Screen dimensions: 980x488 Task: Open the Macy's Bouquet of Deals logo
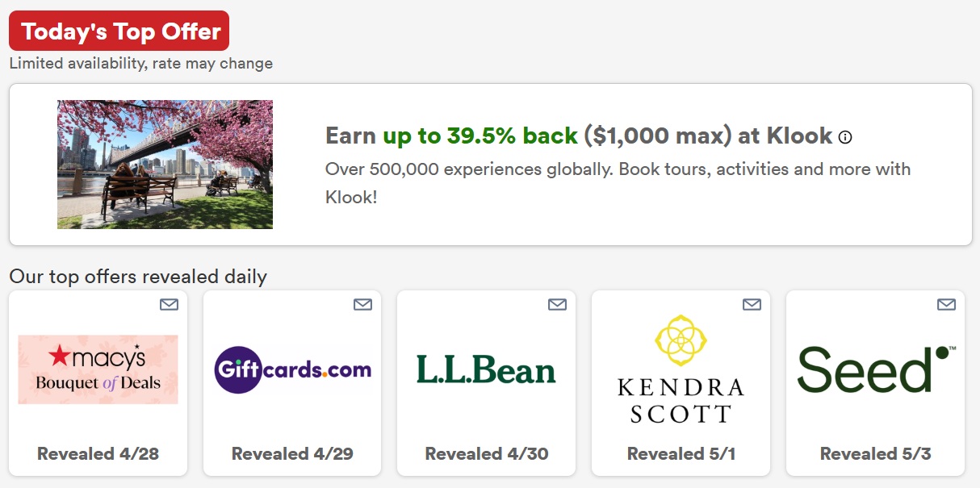coord(98,369)
